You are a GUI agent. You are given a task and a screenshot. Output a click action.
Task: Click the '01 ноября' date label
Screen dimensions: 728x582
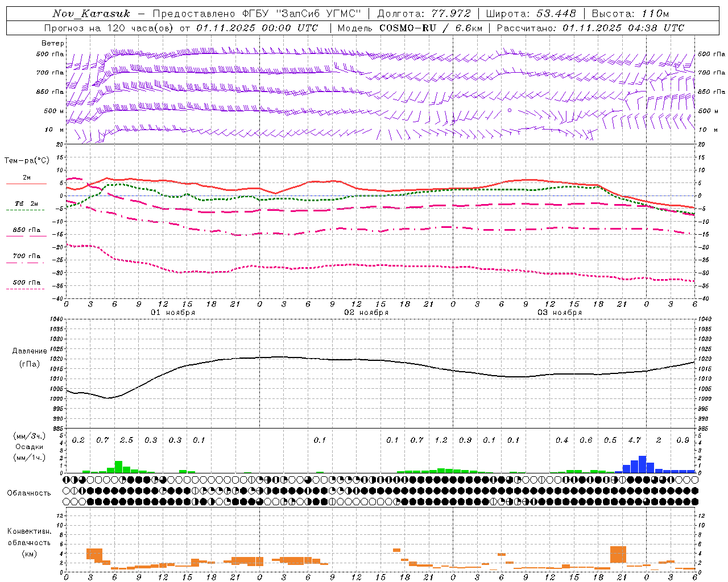(x=173, y=313)
